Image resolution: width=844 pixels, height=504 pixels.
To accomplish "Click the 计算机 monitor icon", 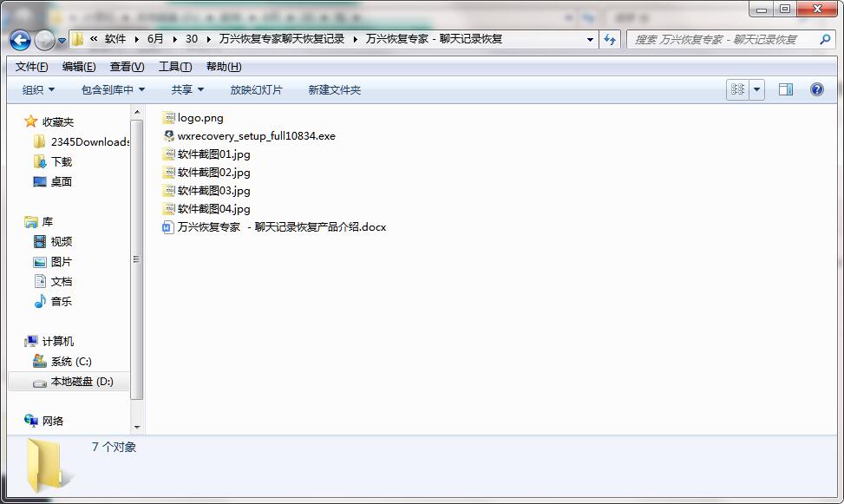I will [31, 342].
